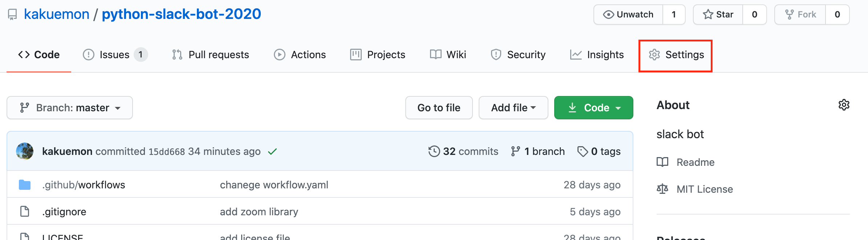
Task: Click the Security shield icon
Action: click(x=497, y=54)
